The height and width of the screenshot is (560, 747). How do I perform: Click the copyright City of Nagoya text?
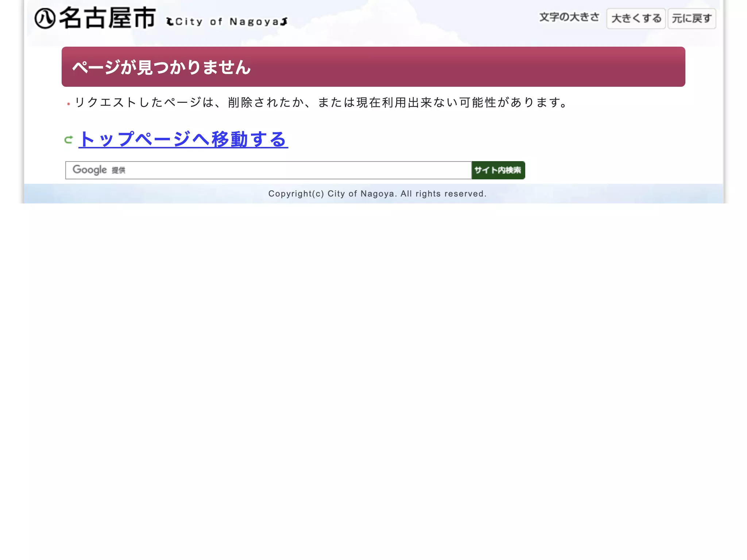point(377,194)
